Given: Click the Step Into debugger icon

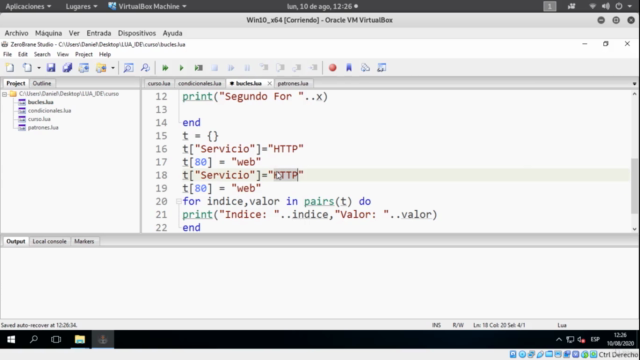Looking at the screenshot, I should (264, 68).
